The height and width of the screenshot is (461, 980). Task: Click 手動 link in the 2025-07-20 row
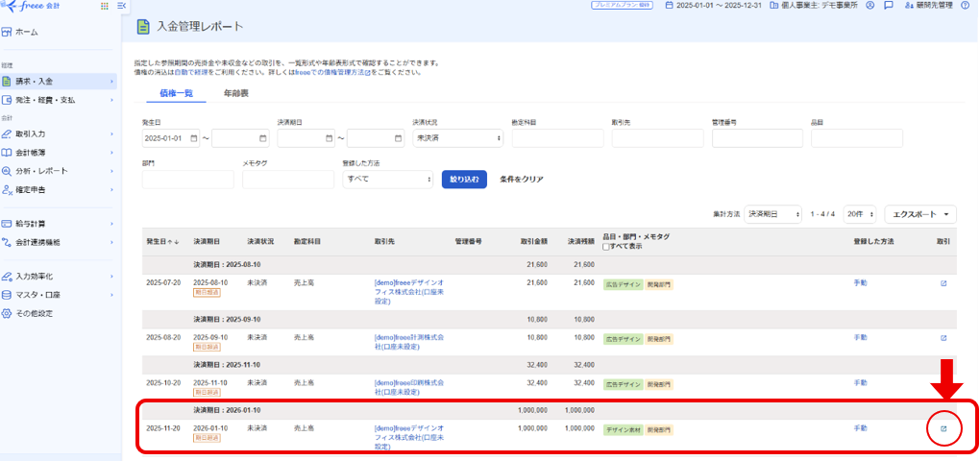(x=860, y=283)
